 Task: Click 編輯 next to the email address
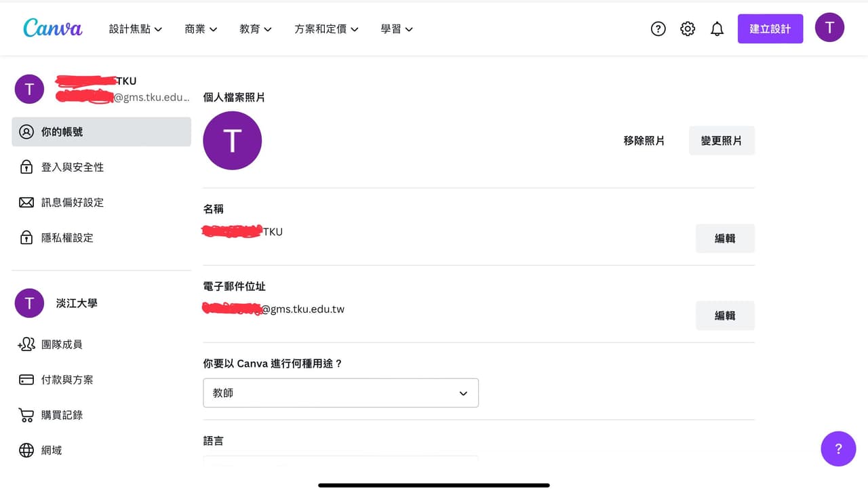[x=725, y=315]
